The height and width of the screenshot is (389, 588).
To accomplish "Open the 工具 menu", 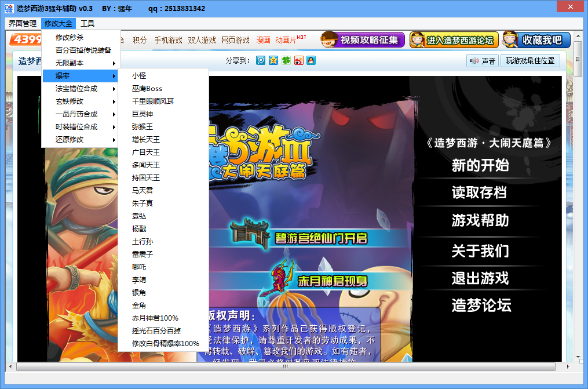I will (87, 24).
